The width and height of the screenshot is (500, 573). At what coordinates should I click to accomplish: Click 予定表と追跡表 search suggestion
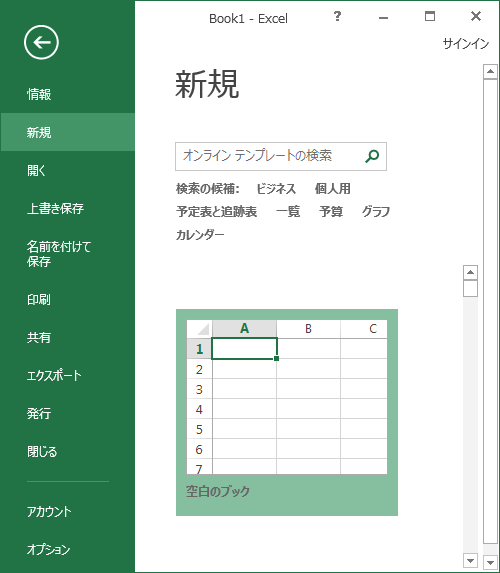(x=216, y=212)
